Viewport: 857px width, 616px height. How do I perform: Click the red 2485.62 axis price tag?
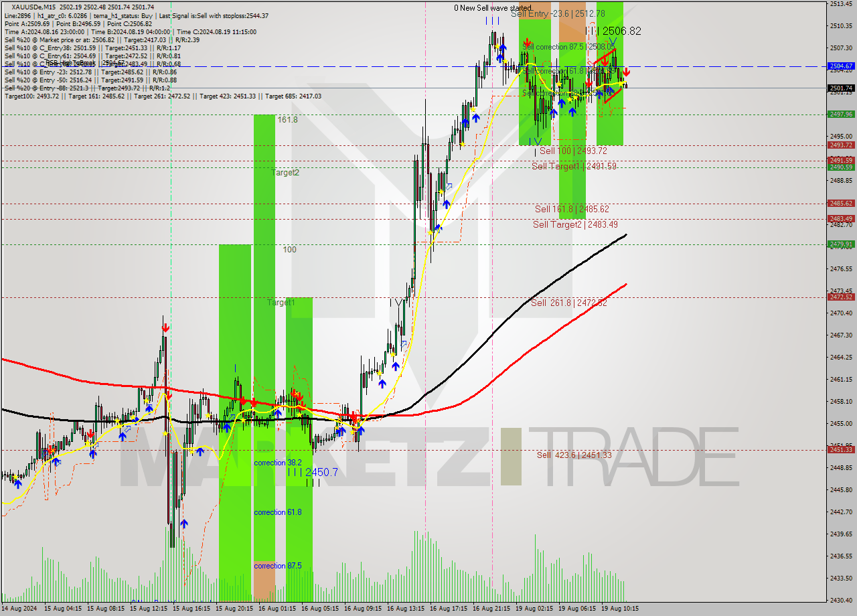841,204
